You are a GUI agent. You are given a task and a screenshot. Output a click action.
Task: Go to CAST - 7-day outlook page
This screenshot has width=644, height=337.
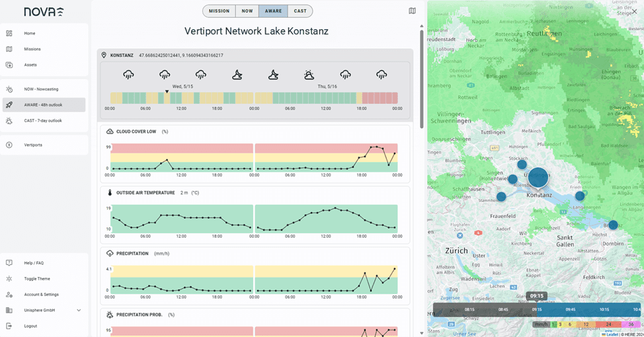click(x=44, y=121)
